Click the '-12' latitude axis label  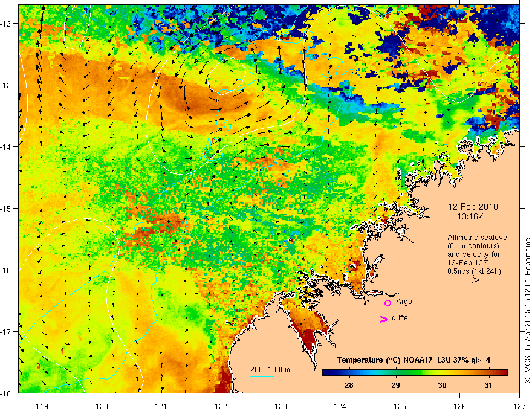[6, 24]
